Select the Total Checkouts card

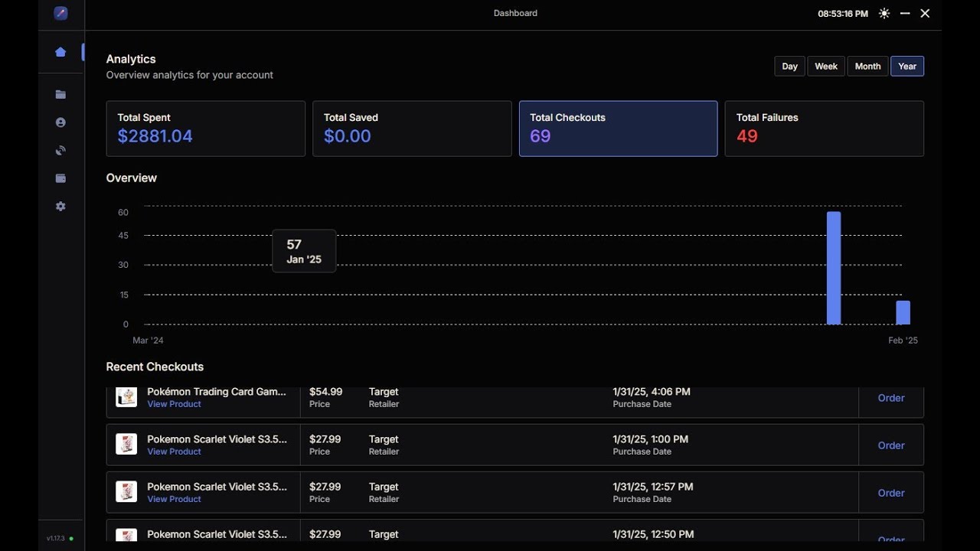coord(619,129)
